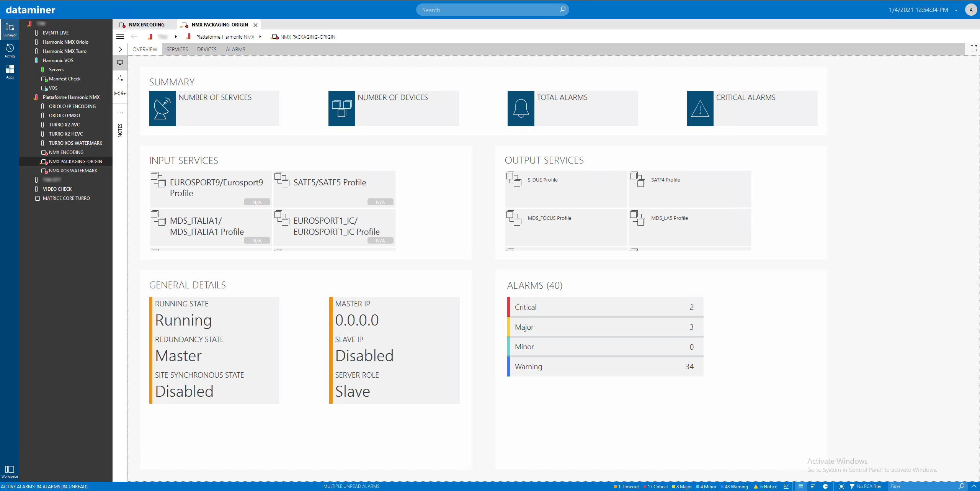Open the RCA filter funnel
The height and width of the screenshot is (491, 980).
tap(852, 486)
